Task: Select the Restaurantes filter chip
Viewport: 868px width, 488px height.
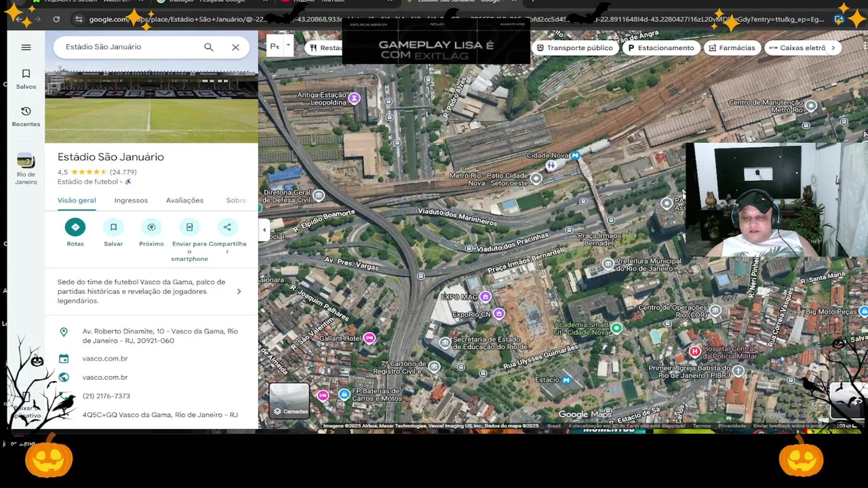Action: tap(325, 47)
